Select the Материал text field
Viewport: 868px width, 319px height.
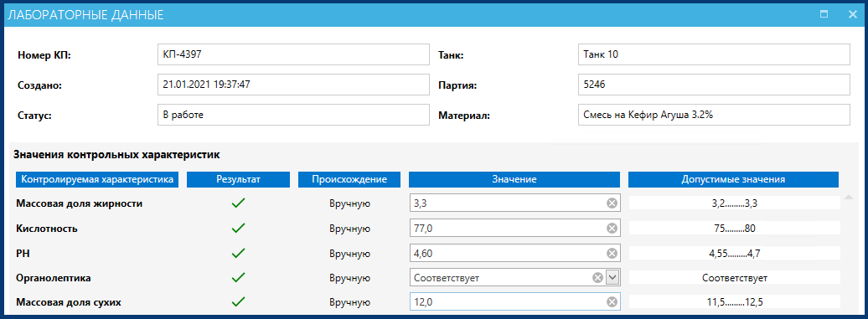click(714, 115)
